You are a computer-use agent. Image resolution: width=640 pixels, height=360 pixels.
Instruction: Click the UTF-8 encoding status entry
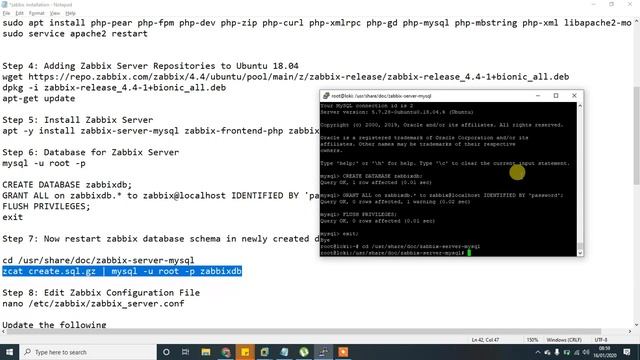coord(601,340)
